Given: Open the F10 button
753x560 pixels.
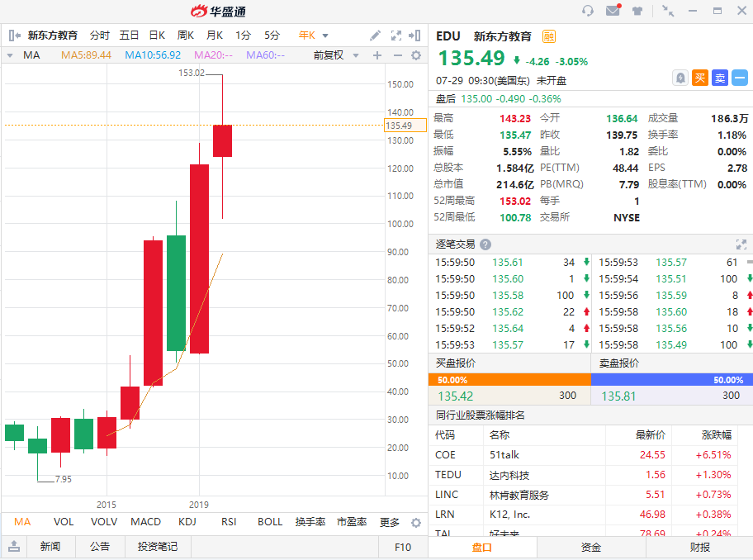Looking at the screenshot, I should (402, 547).
